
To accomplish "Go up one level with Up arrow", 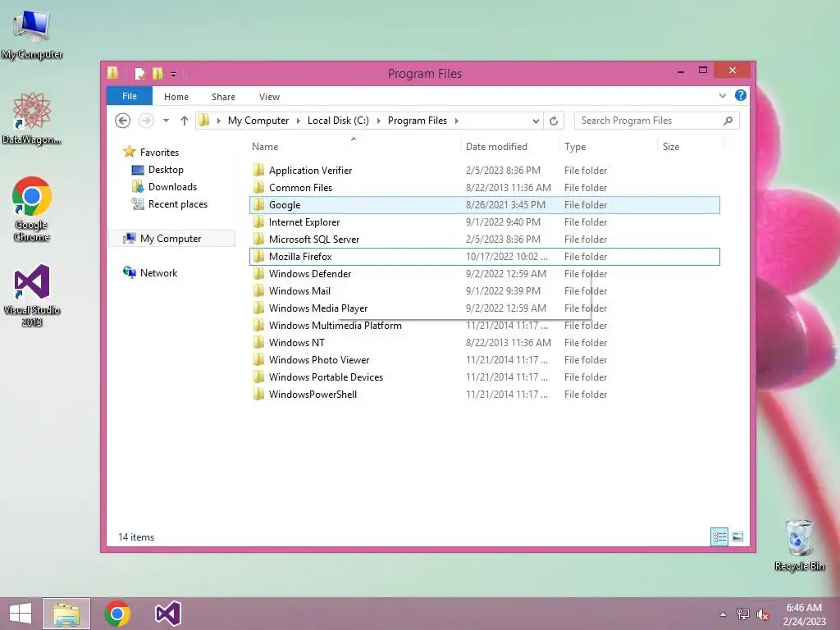I will [x=185, y=121].
